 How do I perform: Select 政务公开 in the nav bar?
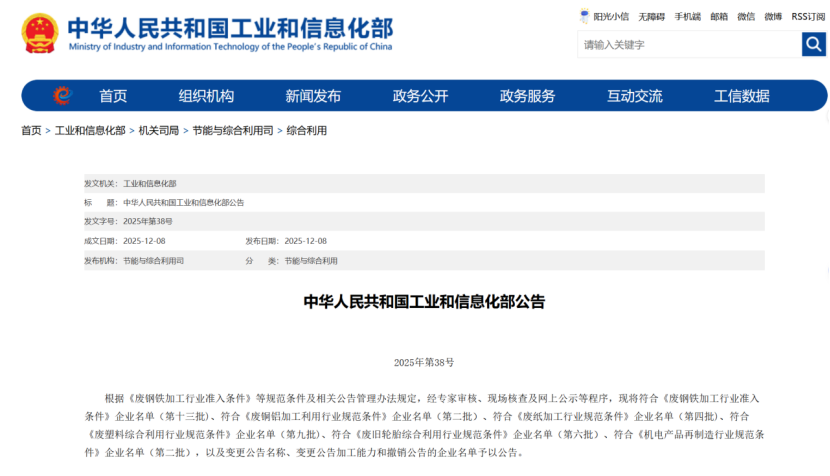pos(420,96)
